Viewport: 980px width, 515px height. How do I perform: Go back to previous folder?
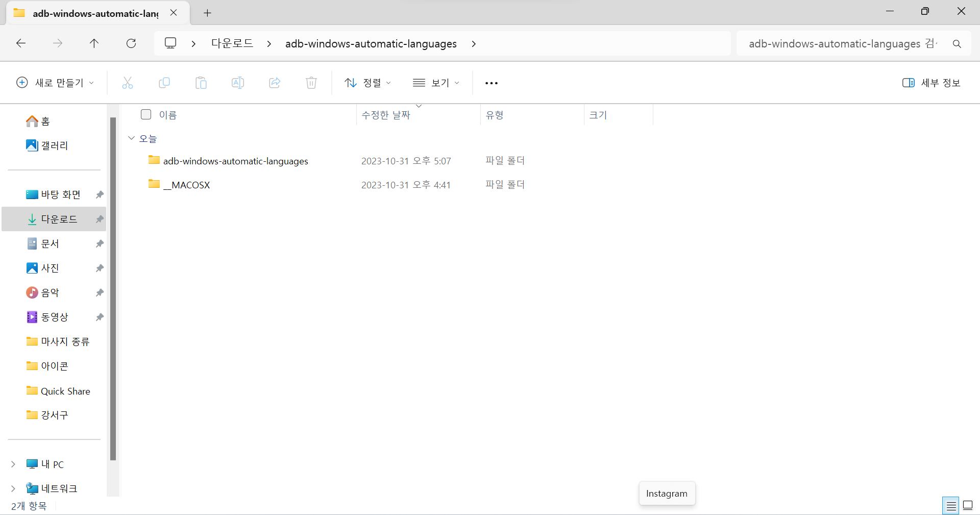point(21,43)
